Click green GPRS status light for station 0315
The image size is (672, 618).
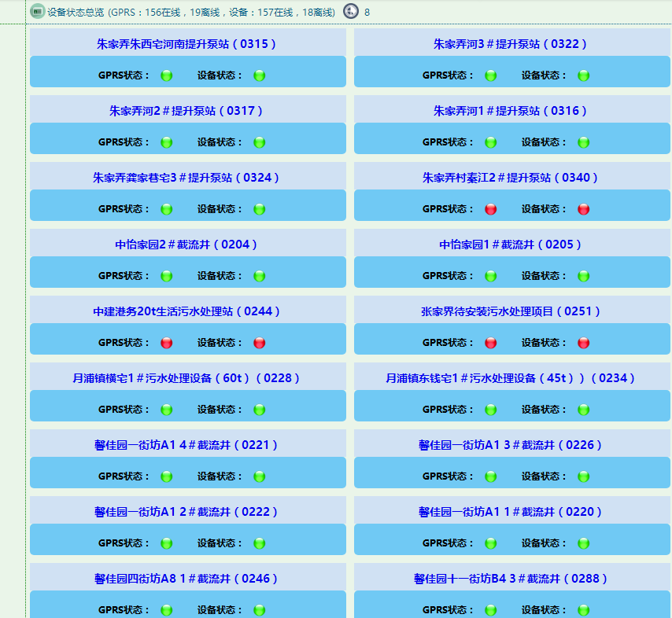pos(166,75)
